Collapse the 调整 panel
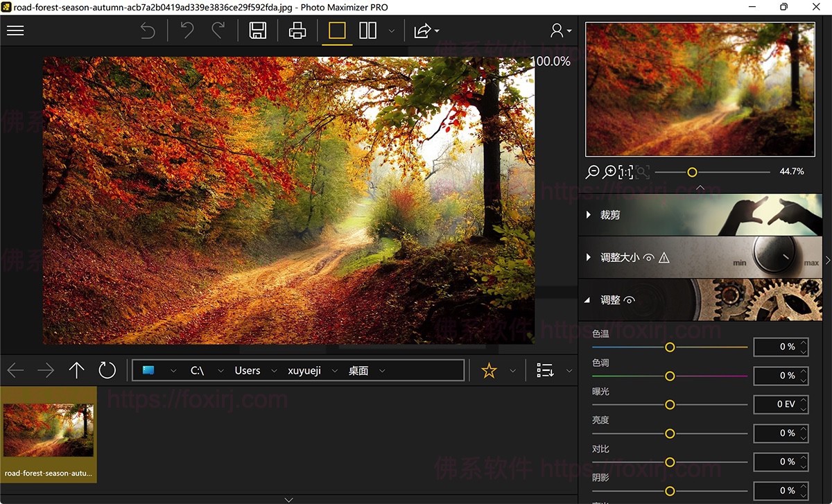 pyautogui.click(x=589, y=299)
